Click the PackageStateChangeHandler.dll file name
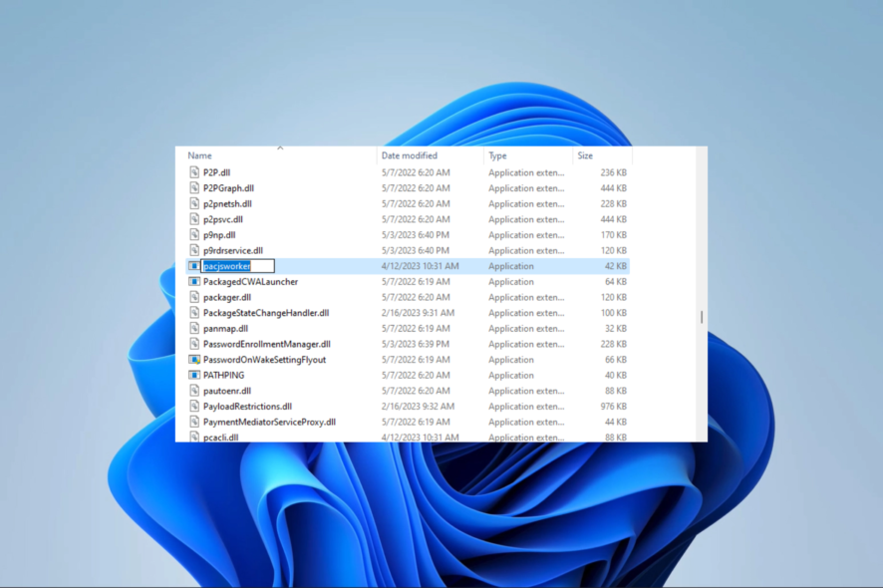The width and height of the screenshot is (883, 588). [x=266, y=313]
